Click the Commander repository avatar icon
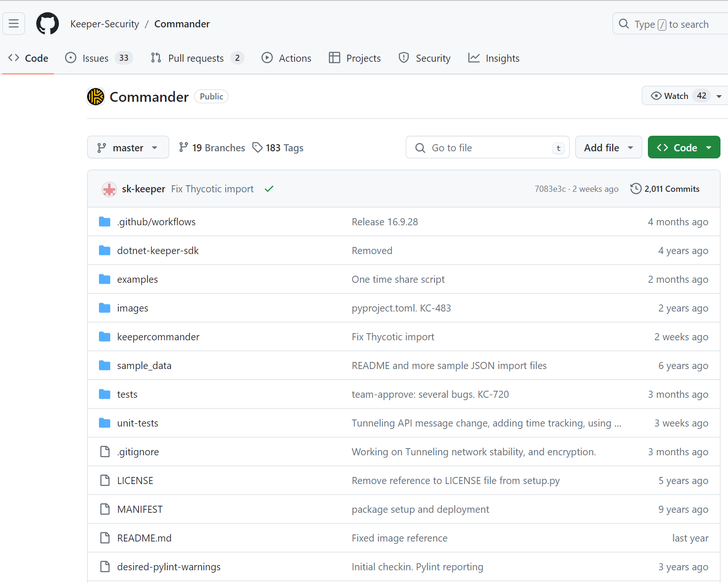 click(96, 97)
